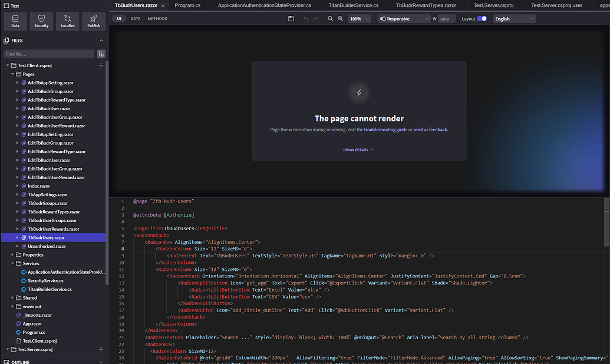The width and height of the screenshot is (610, 364).
Task: Expand the OUTLINE panel
Action: coord(101,362)
